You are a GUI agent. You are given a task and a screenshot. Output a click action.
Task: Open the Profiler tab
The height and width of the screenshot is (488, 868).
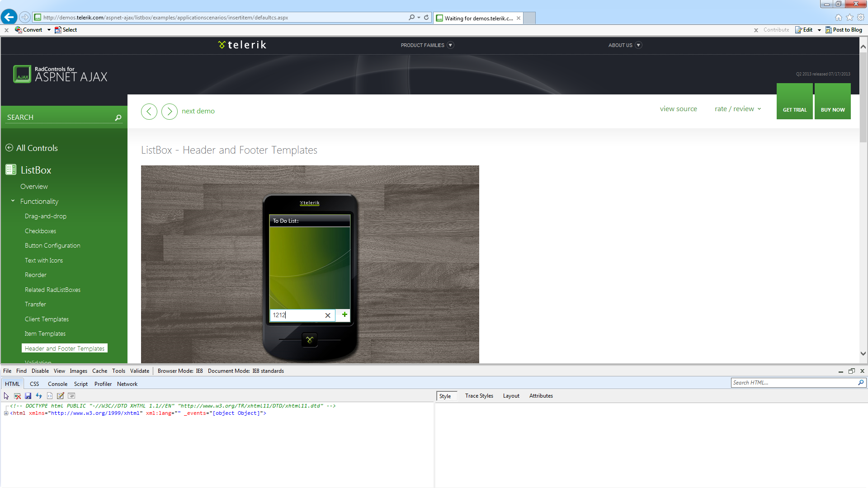point(103,384)
